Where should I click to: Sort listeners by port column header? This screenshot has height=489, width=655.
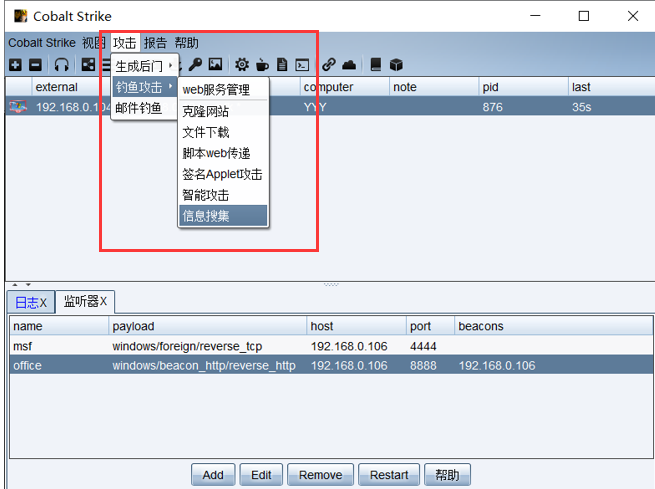coord(430,326)
